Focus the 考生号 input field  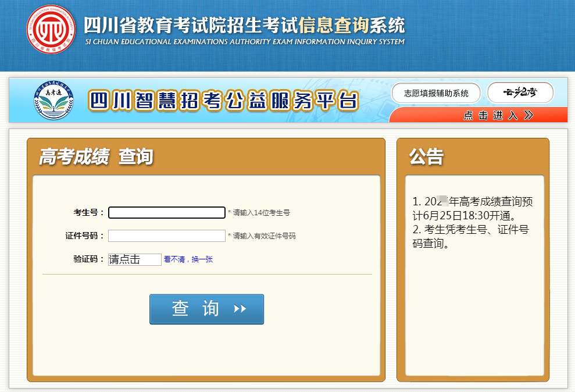(167, 213)
